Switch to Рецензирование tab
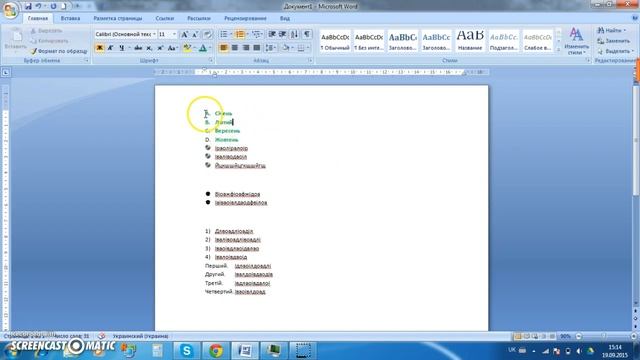 (x=245, y=18)
